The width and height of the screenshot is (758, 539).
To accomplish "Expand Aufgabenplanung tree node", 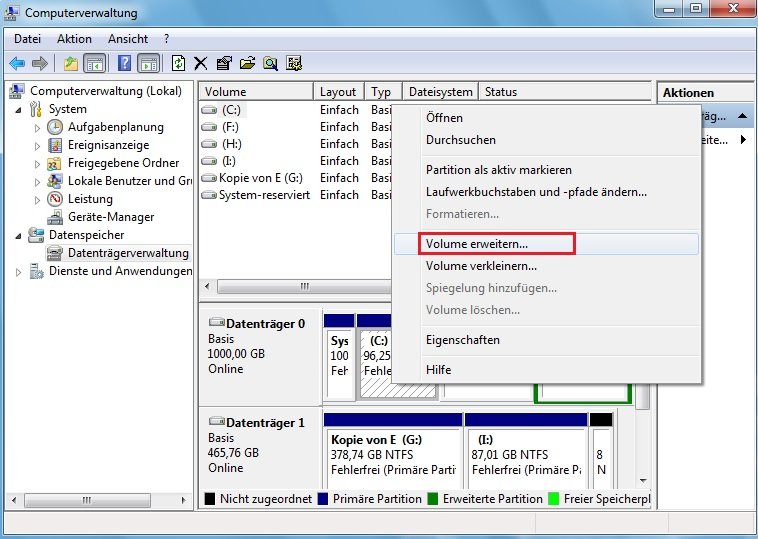I will 37,128.
